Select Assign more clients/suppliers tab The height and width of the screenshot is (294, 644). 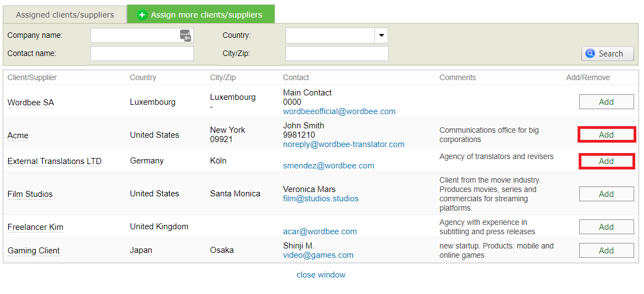pos(200,15)
